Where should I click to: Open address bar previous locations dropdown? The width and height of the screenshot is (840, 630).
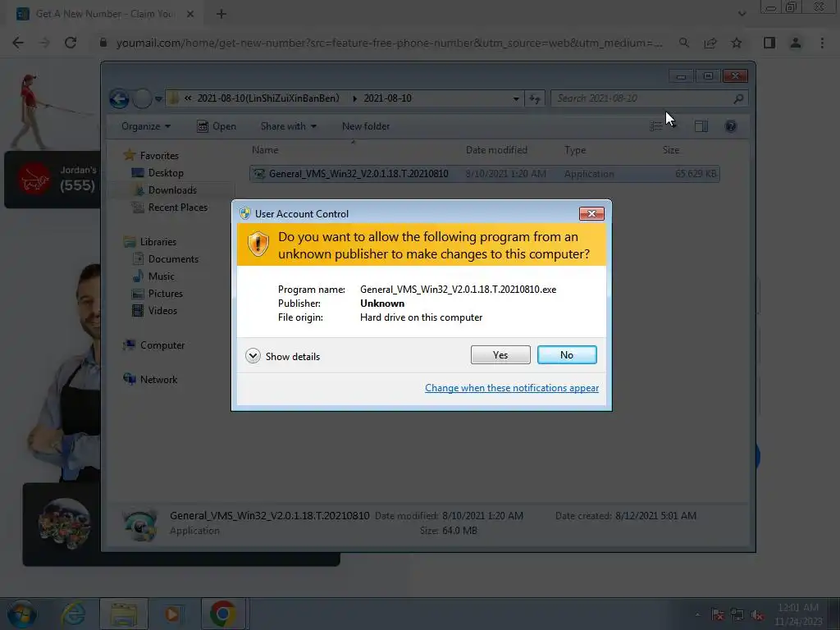[x=516, y=98]
